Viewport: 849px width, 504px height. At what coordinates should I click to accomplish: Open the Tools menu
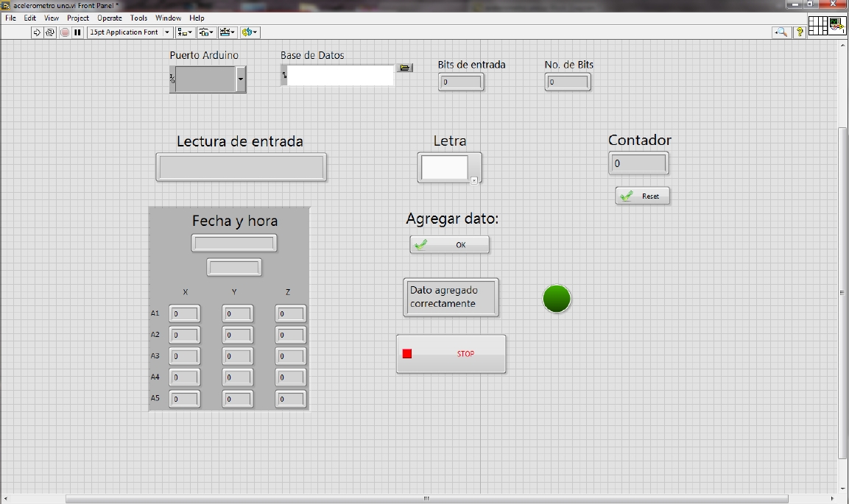[x=138, y=18]
